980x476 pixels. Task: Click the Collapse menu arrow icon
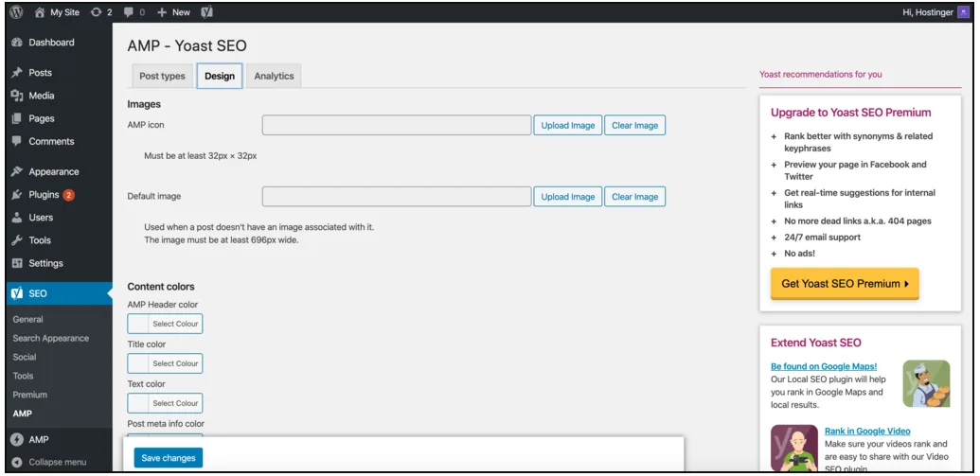(17, 462)
